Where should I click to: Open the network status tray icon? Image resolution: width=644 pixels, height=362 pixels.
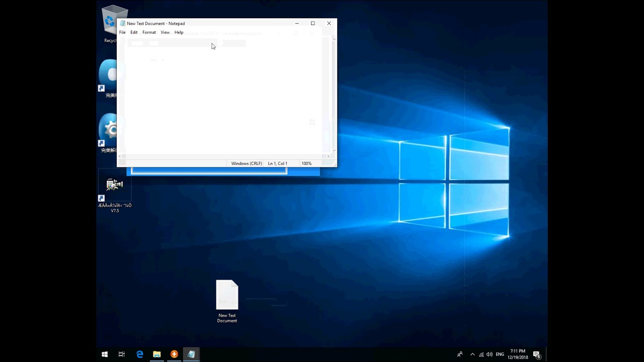pyautogui.click(x=481, y=354)
